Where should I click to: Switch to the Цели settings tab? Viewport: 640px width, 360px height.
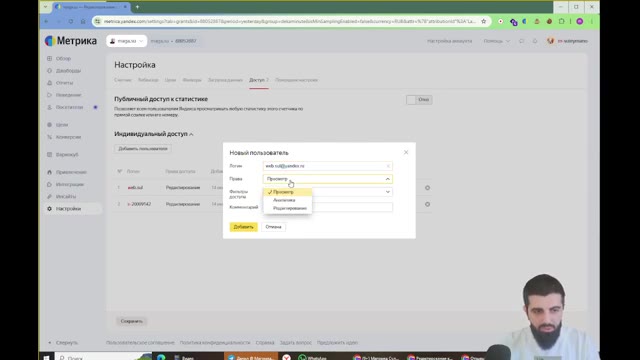point(170,80)
